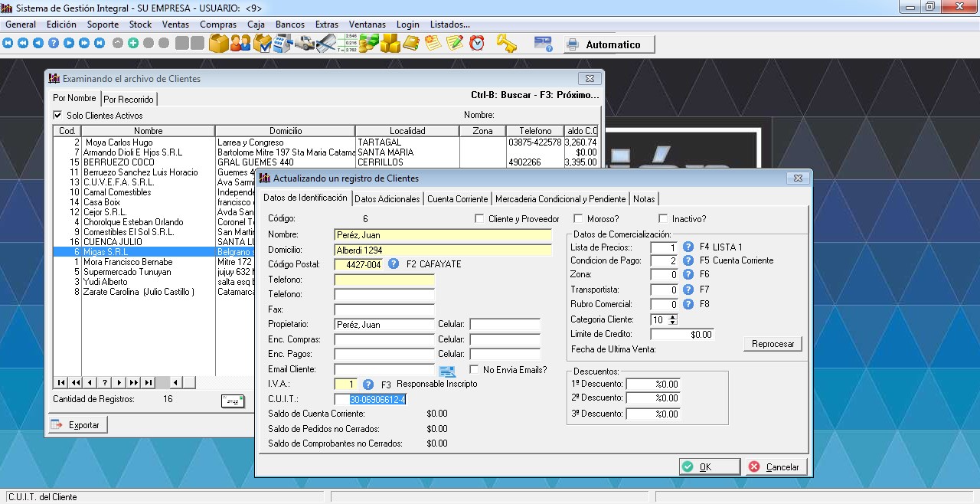The height and width of the screenshot is (504, 980).
Task: Open the F5 Condicion de Pago lookup
Action: point(688,260)
